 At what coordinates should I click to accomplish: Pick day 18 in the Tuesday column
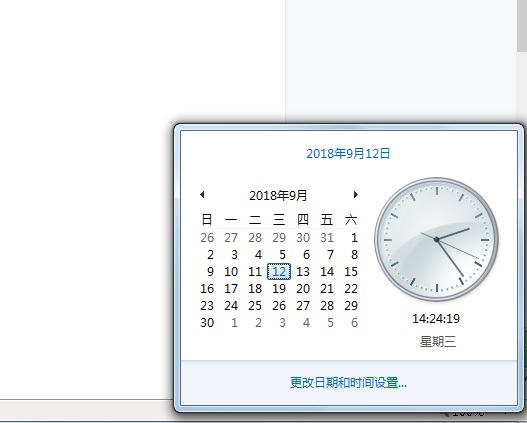pos(255,289)
